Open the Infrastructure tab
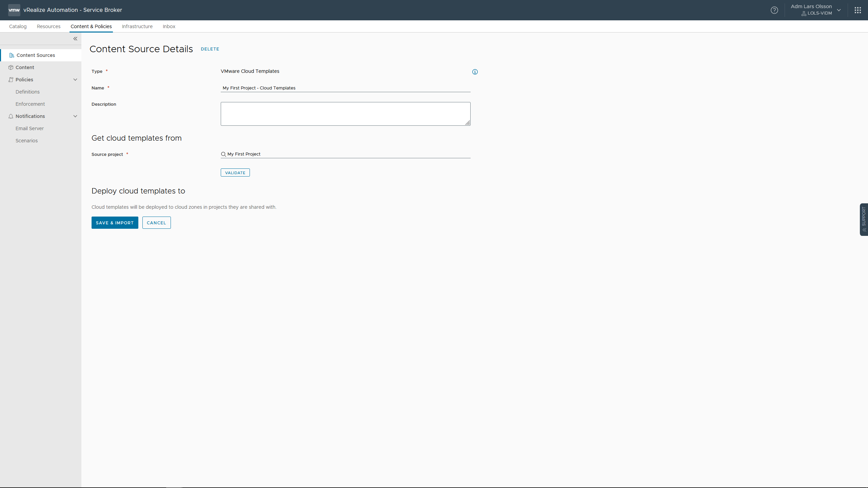Viewport: 868px width, 488px height. pos(137,26)
